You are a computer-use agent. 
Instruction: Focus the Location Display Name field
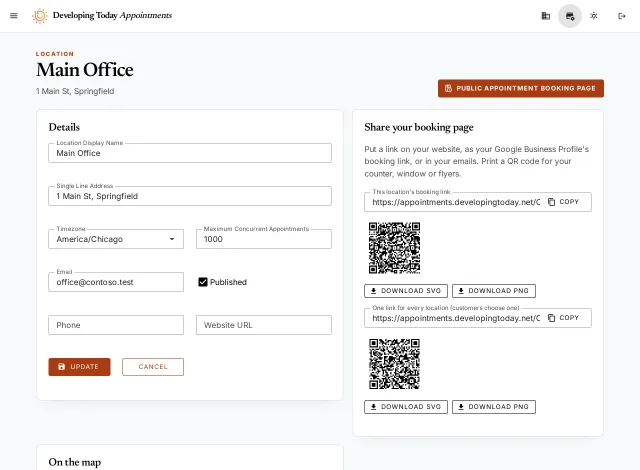tap(190, 153)
